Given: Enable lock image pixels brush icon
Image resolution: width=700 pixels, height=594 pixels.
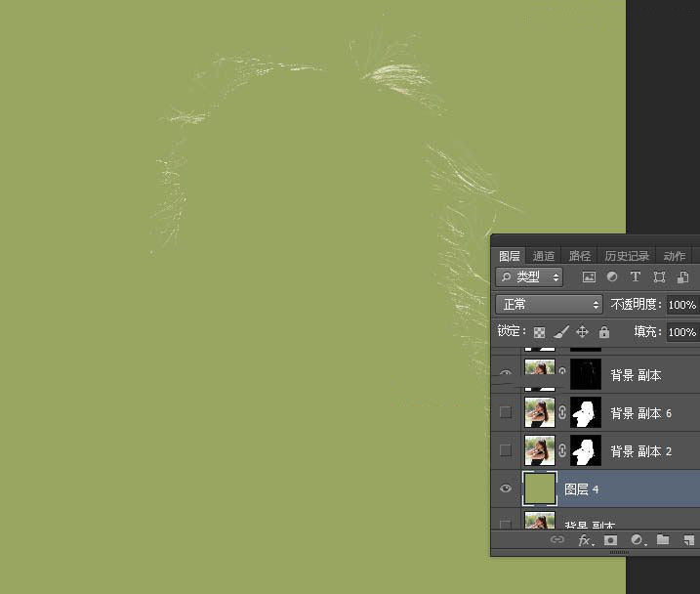Looking at the screenshot, I should point(560,332).
